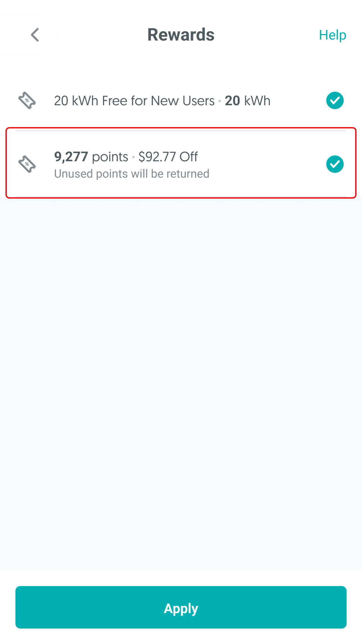Click "Unused points will be returned" note
The height and width of the screenshot is (644, 362).
pos(132,174)
